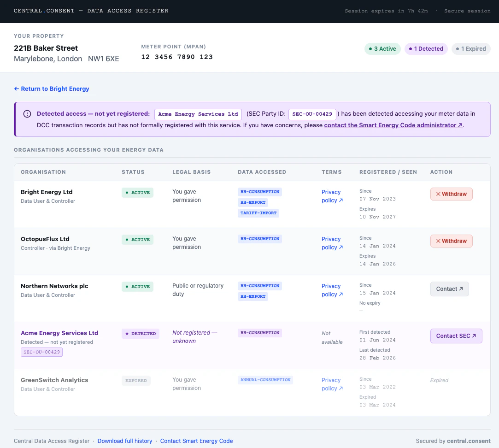Image resolution: width=499 pixels, height=448 pixels.
Task: Click Session expires in 7h 42m text
Action: (386, 11)
